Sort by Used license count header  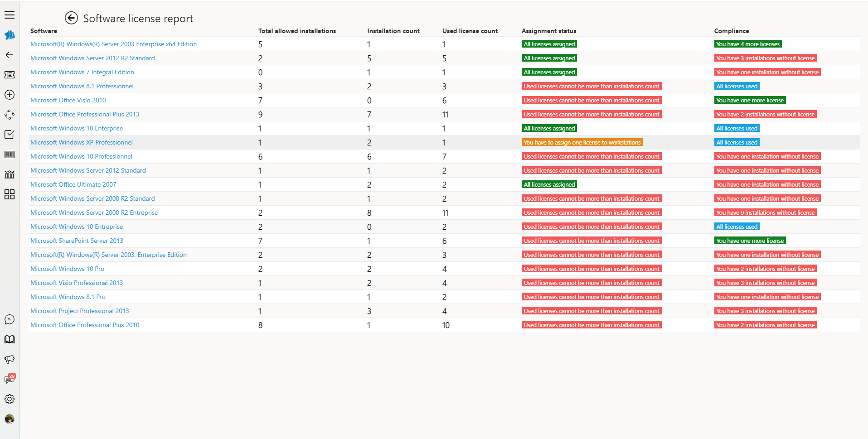click(470, 31)
